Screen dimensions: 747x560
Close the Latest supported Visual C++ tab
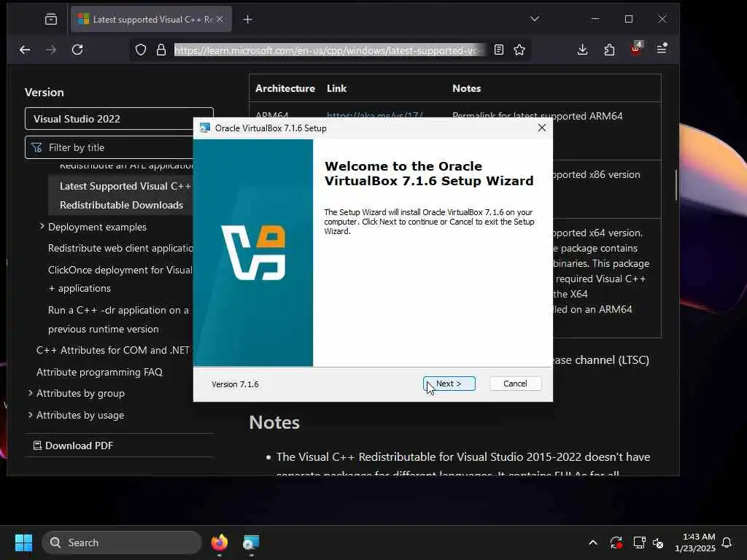(x=219, y=19)
